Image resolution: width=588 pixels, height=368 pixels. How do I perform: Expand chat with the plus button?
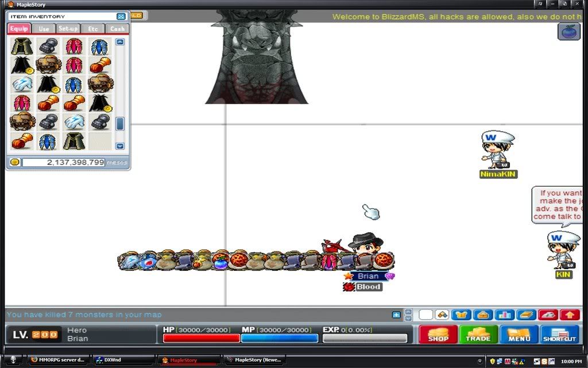point(396,315)
